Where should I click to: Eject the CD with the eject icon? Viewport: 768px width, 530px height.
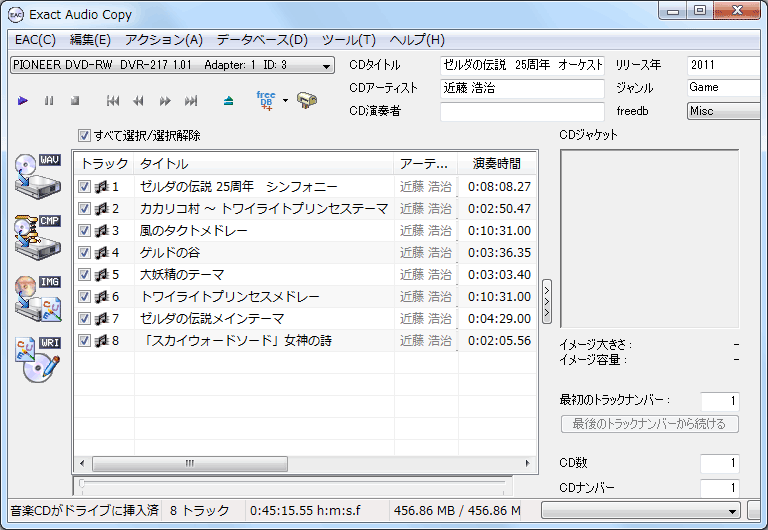point(228,101)
